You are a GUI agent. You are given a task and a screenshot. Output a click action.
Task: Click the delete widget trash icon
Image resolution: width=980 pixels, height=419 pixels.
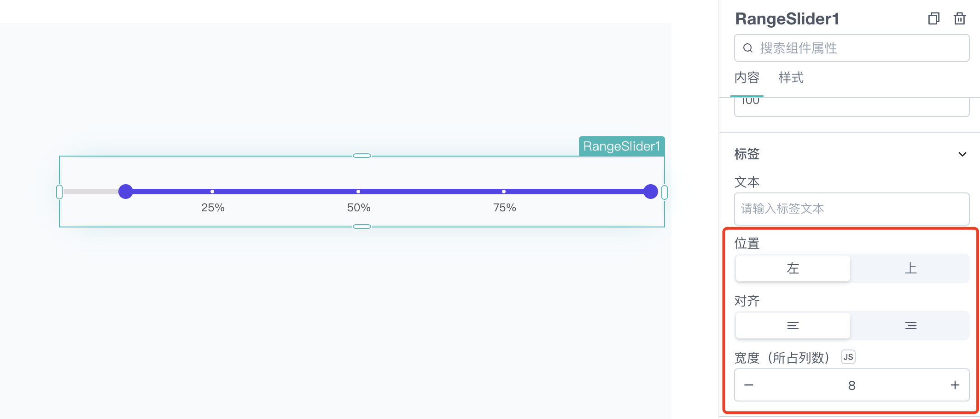tap(960, 18)
